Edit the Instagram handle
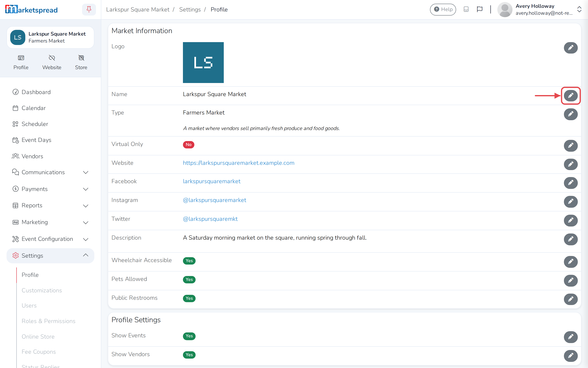The image size is (588, 368). pyautogui.click(x=570, y=202)
